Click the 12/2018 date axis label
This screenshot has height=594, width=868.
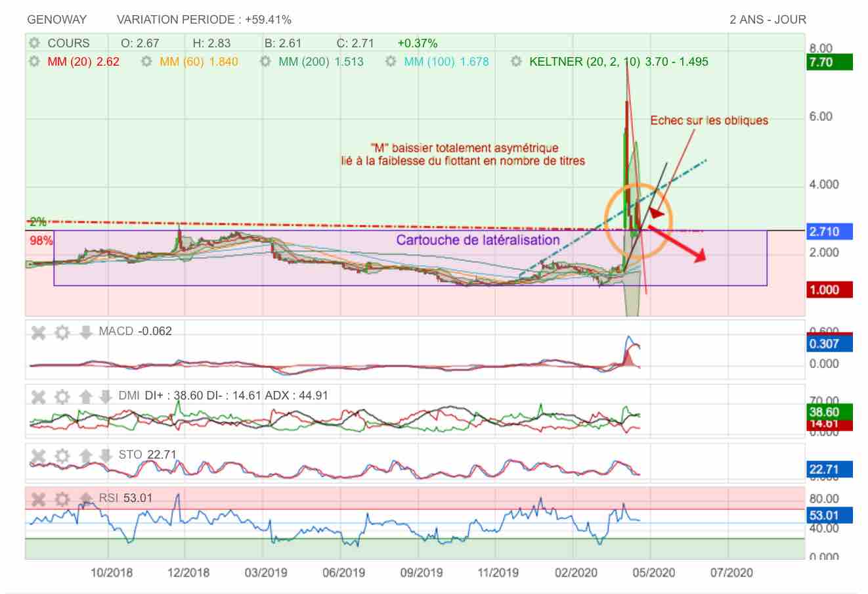pyautogui.click(x=188, y=572)
